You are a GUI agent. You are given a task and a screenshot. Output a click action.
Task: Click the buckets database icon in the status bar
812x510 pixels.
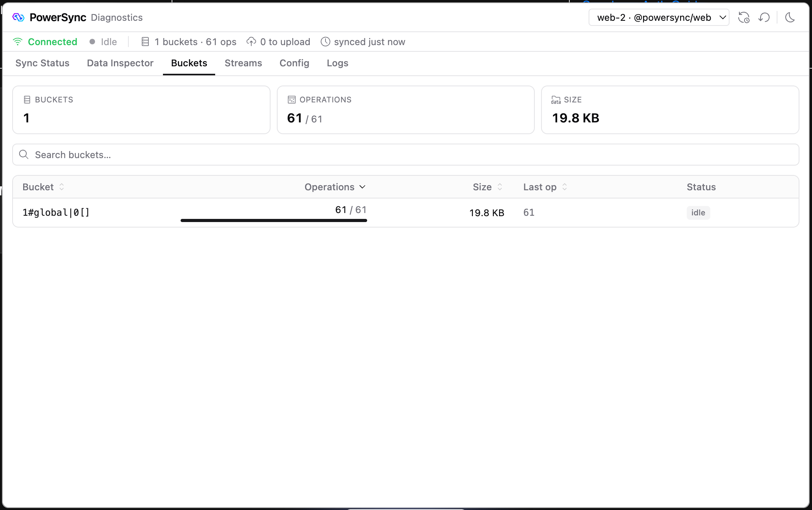pyautogui.click(x=145, y=42)
